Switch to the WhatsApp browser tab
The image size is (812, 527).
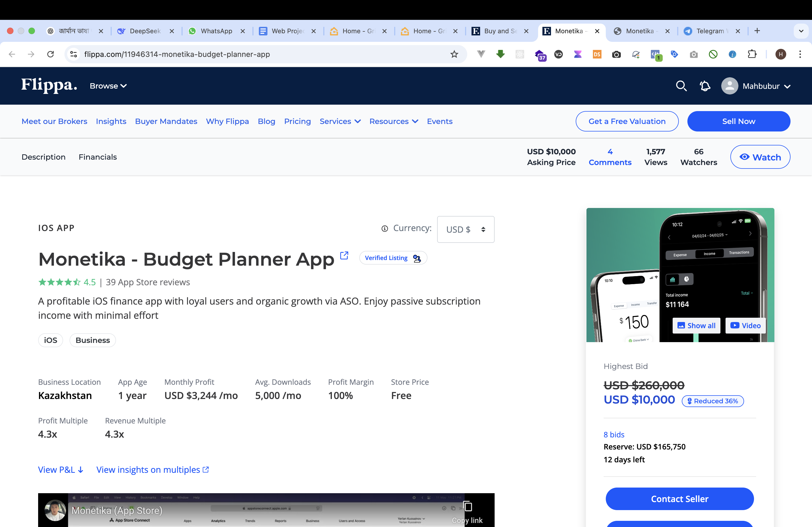(216, 31)
